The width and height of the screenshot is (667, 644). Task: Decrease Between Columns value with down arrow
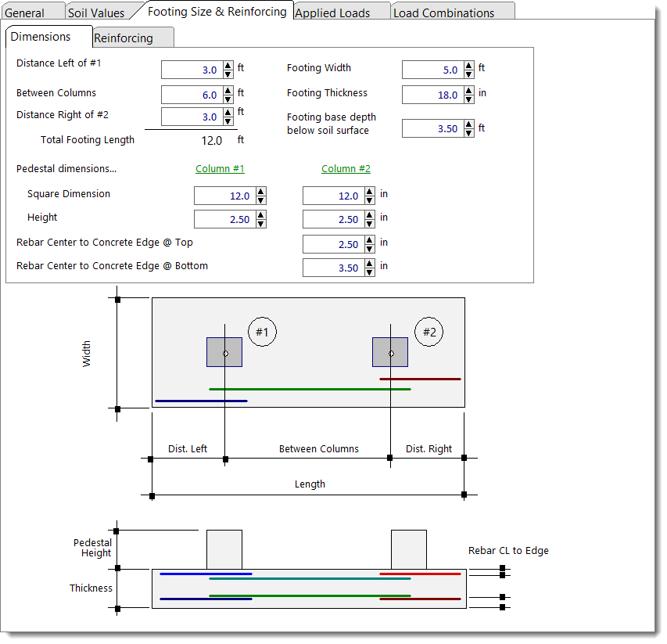click(228, 99)
